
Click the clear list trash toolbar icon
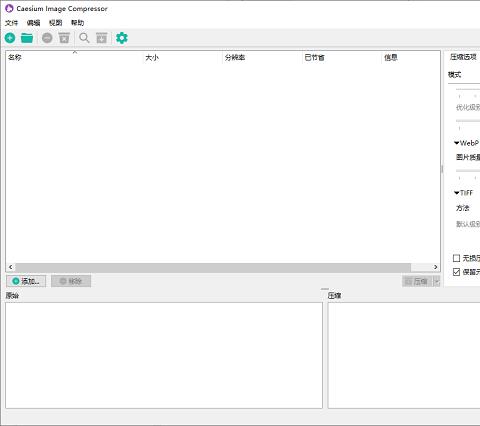click(x=64, y=38)
